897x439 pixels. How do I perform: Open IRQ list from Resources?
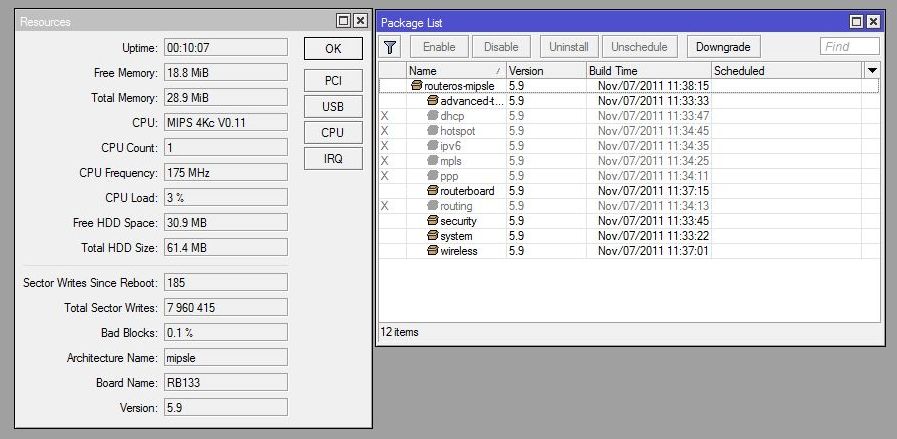point(333,159)
